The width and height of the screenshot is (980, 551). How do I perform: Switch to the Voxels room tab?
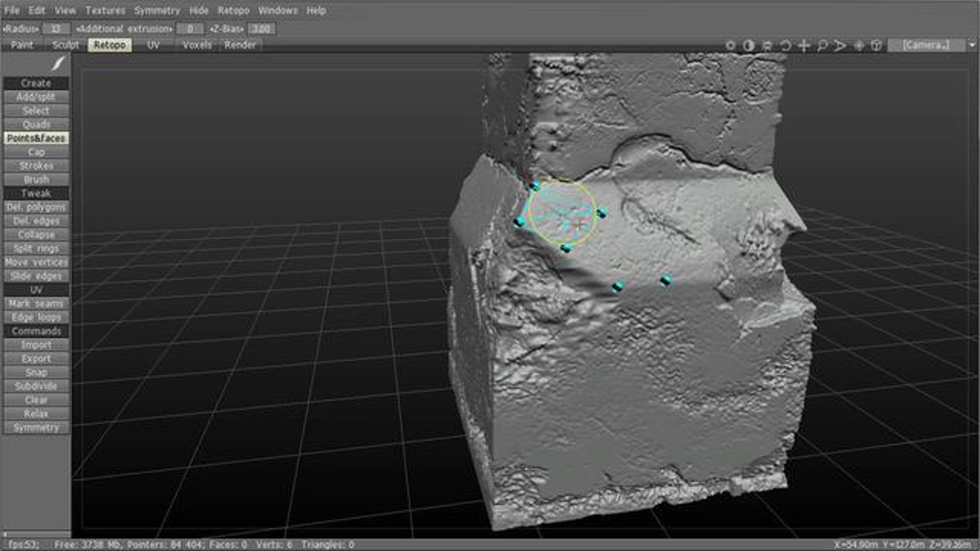click(x=197, y=45)
